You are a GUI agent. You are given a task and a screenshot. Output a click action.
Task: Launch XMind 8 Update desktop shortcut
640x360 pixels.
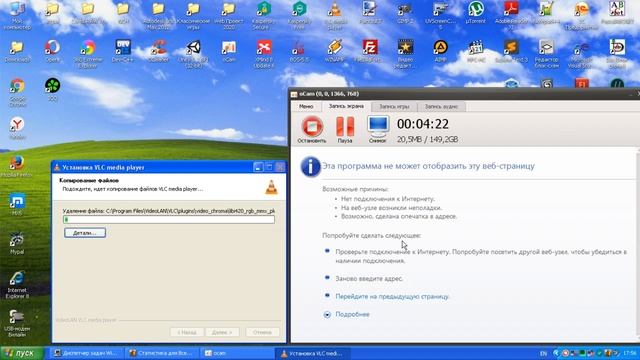pyautogui.click(x=264, y=54)
